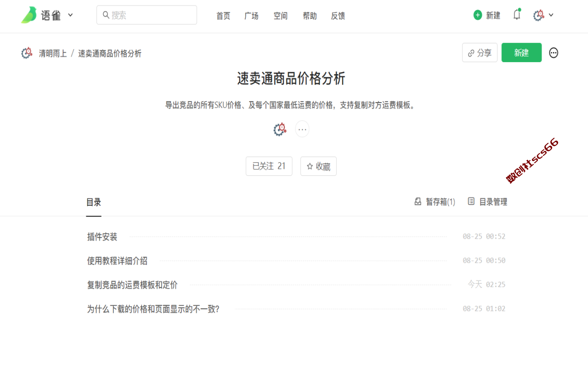Click the green 新建 button
588x368 pixels.
(521, 52)
